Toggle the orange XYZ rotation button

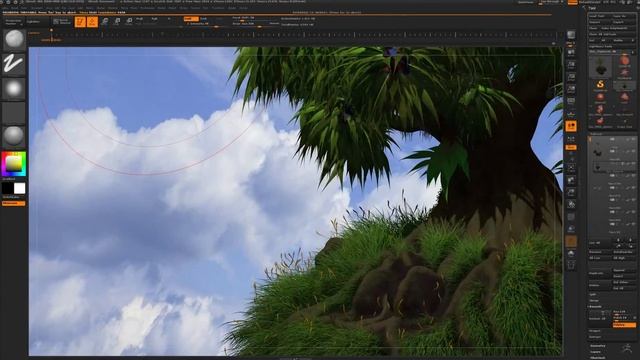pos(571,147)
